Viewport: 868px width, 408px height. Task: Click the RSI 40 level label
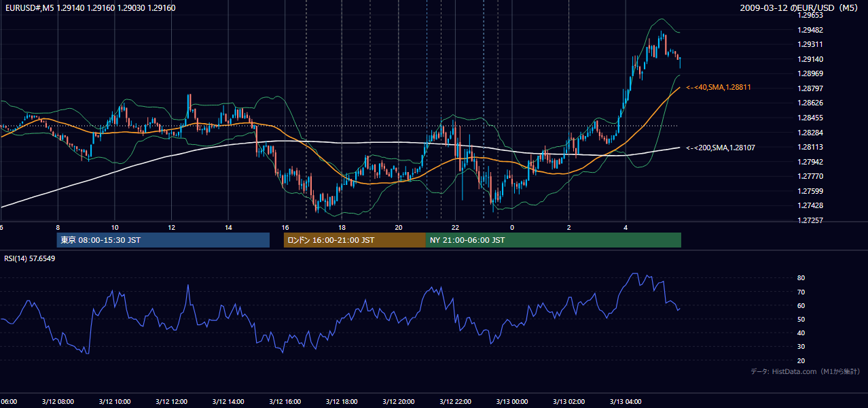click(x=801, y=333)
